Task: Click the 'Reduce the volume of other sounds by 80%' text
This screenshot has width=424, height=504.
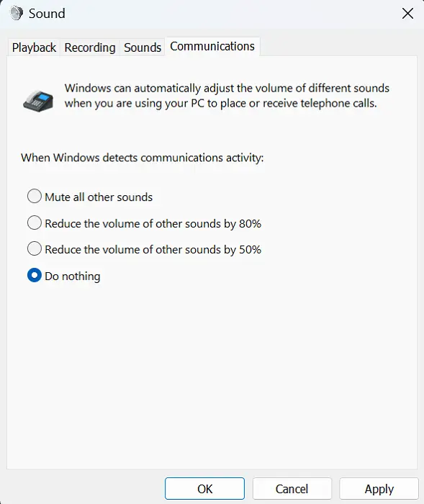Action: click(x=153, y=224)
